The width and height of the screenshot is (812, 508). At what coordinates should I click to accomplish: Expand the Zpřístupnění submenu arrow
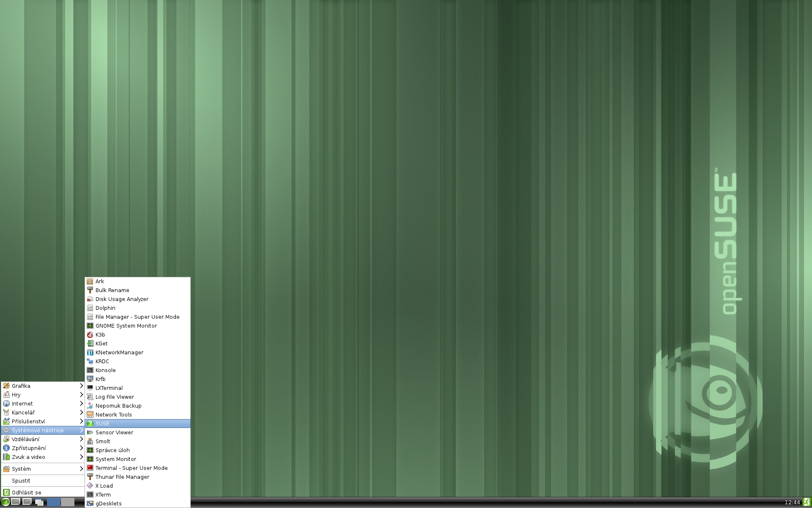tap(81, 448)
